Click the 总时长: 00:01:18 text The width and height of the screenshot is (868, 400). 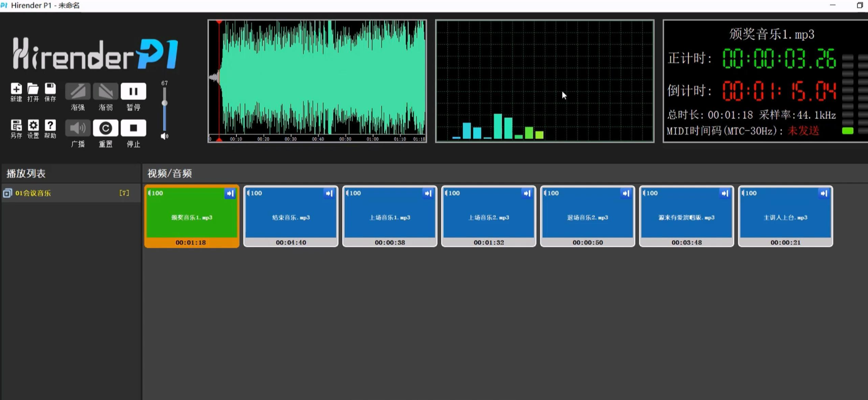point(710,115)
